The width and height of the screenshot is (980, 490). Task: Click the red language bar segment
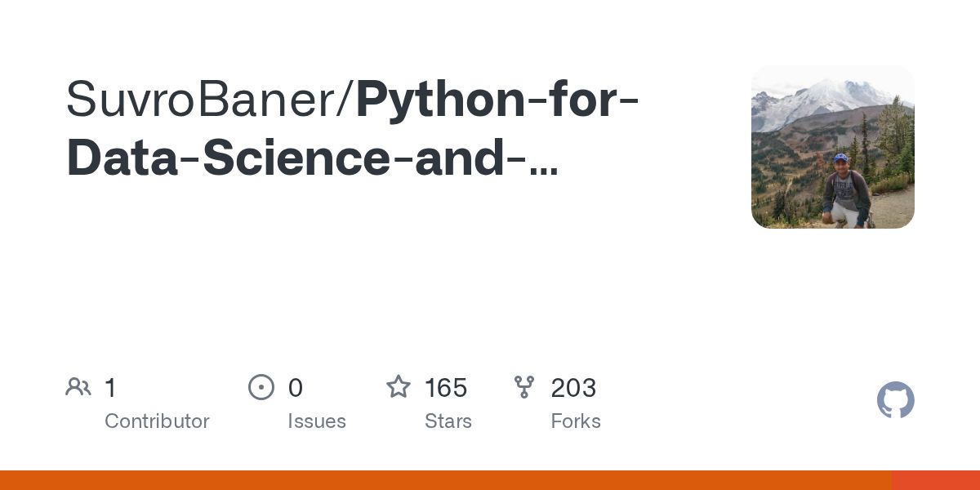[935, 480]
